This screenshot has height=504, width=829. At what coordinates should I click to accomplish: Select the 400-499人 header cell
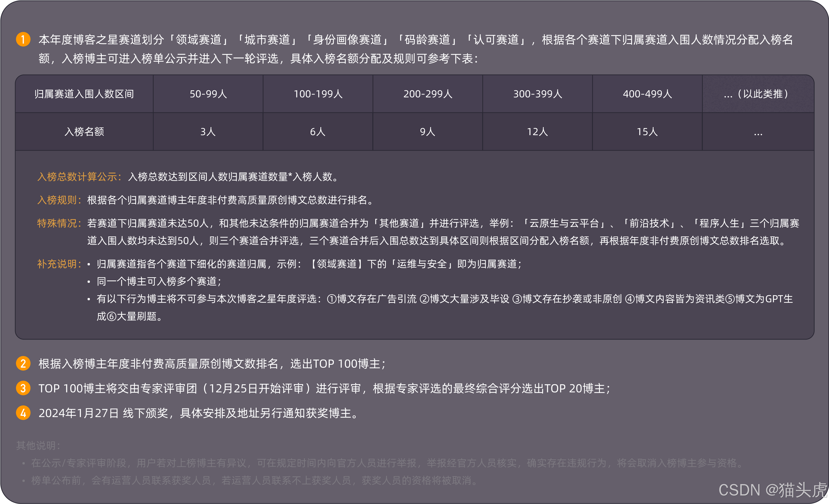click(647, 94)
